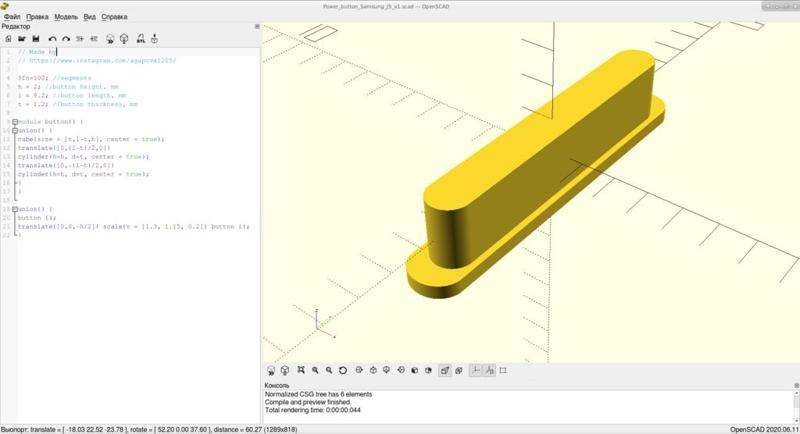Toggle Show Edges in the viewer
The height and width of the screenshot is (434, 800).
click(x=503, y=371)
